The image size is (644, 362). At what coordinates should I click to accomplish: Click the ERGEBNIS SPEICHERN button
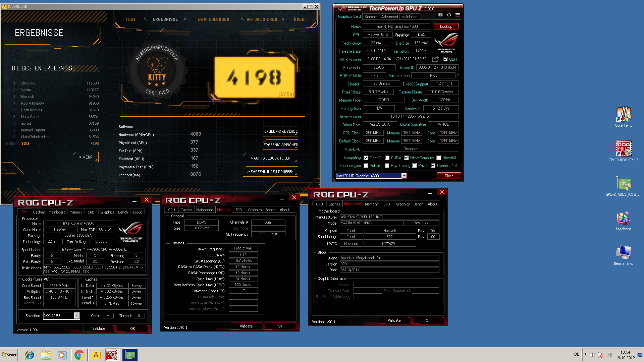tap(280, 145)
